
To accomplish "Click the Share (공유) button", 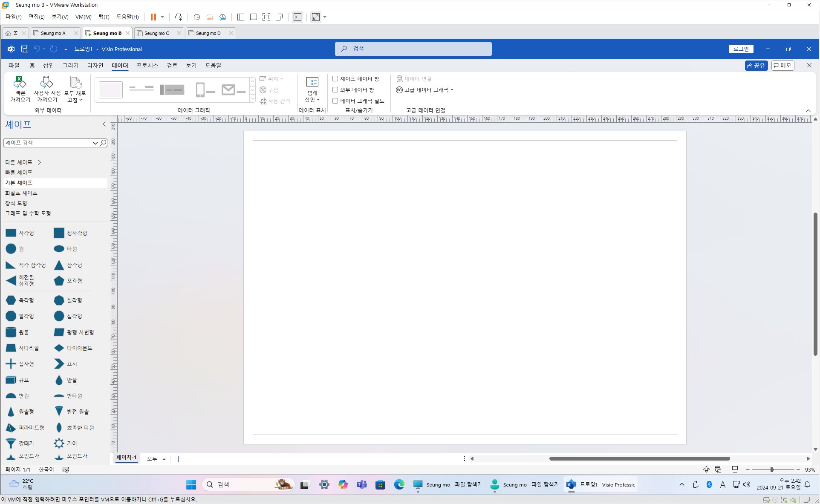I will [756, 66].
